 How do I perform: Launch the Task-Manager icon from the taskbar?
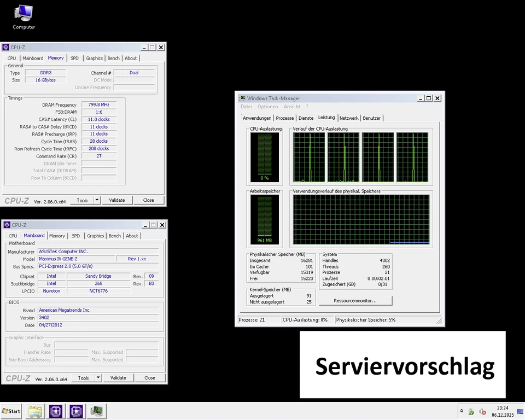tap(96, 411)
